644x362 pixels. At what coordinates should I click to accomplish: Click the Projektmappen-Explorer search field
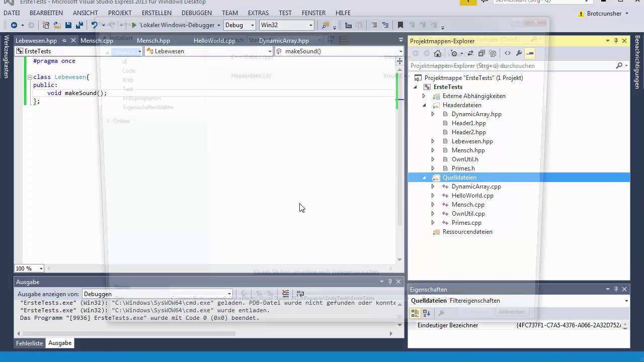click(511, 66)
